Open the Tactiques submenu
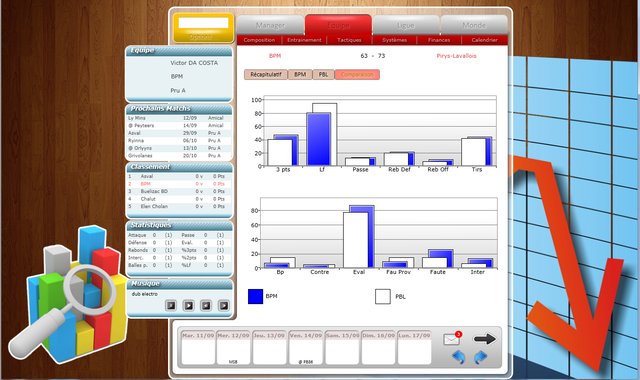Screen dimensions: 640x380 349,40
